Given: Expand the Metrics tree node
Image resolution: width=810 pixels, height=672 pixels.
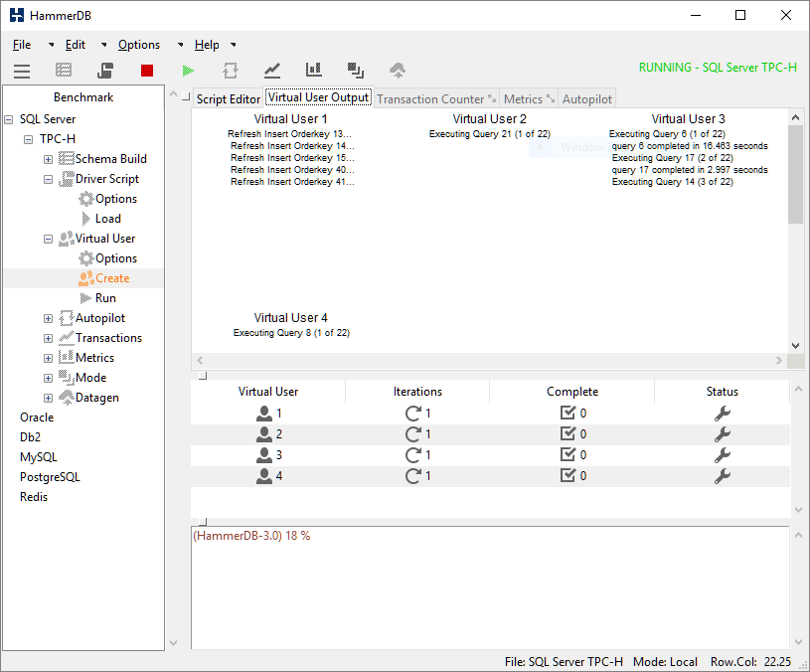Looking at the screenshot, I should [x=48, y=359].
